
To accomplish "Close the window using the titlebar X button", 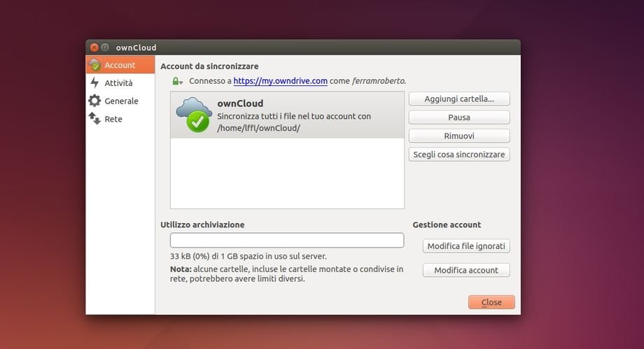I will click(94, 48).
